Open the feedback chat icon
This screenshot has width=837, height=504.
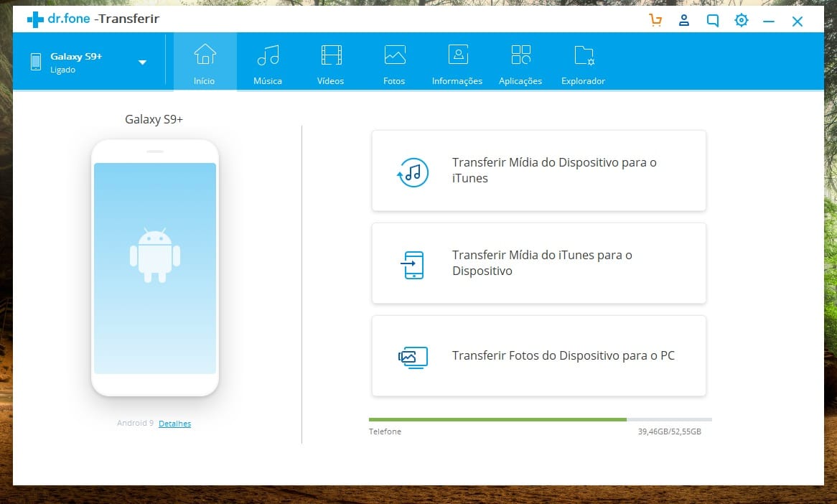[712, 21]
